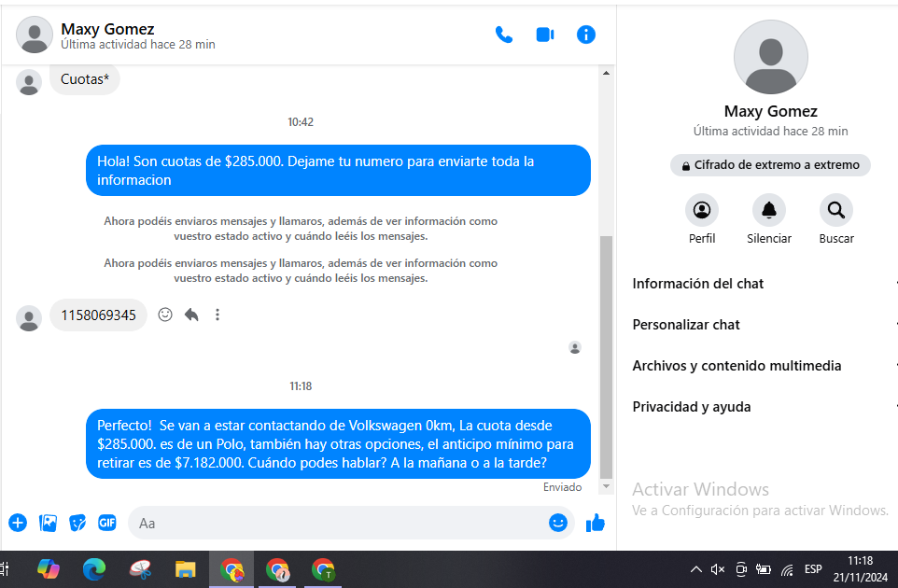Open more options for 1158069345 message
Image resolution: width=898 pixels, height=588 pixels.
click(x=217, y=315)
